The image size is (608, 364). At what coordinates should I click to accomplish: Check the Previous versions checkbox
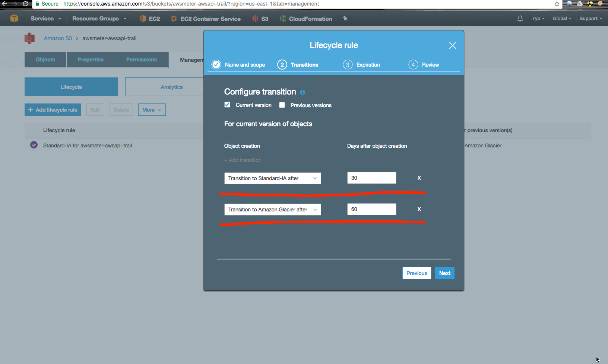click(x=282, y=105)
